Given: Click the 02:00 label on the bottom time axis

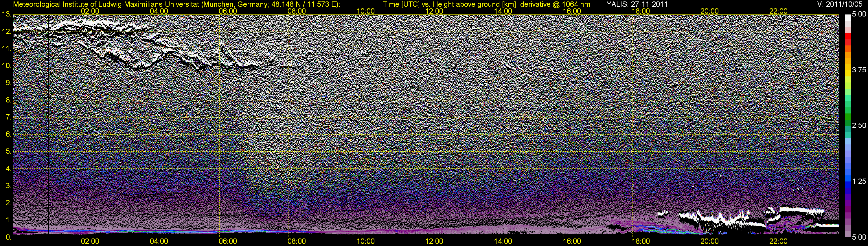Looking at the screenshot, I should (90, 241).
